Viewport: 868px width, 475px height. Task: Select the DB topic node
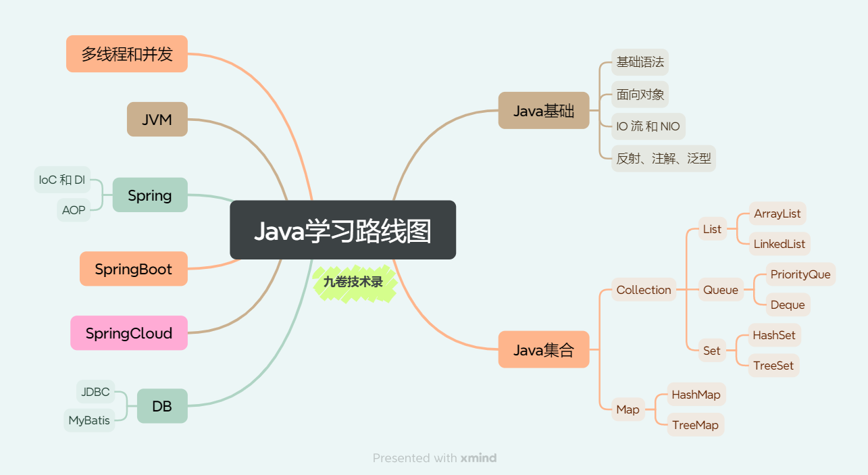(x=162, y=406)
